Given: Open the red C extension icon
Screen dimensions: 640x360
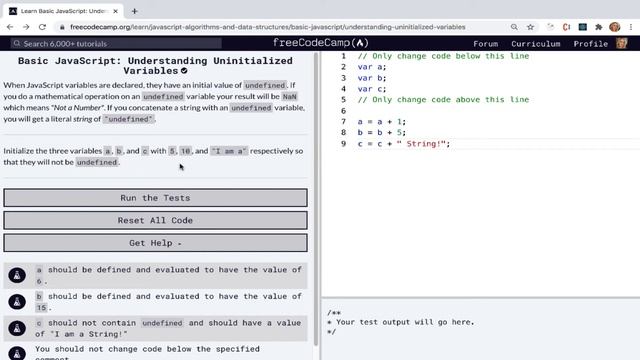Looking at the screenshot, I should click(x=566, y=27).
